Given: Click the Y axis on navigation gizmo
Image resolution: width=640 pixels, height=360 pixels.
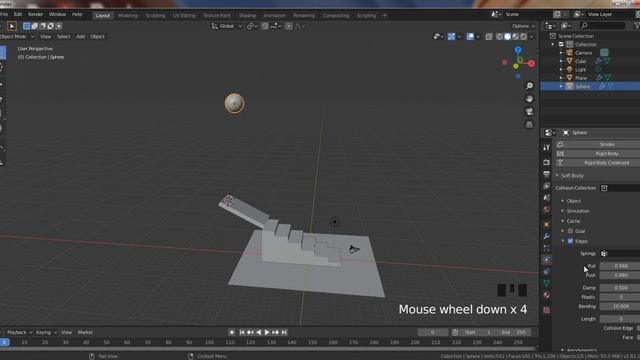Looking at the screenshot, I should [x=516, y=66].
